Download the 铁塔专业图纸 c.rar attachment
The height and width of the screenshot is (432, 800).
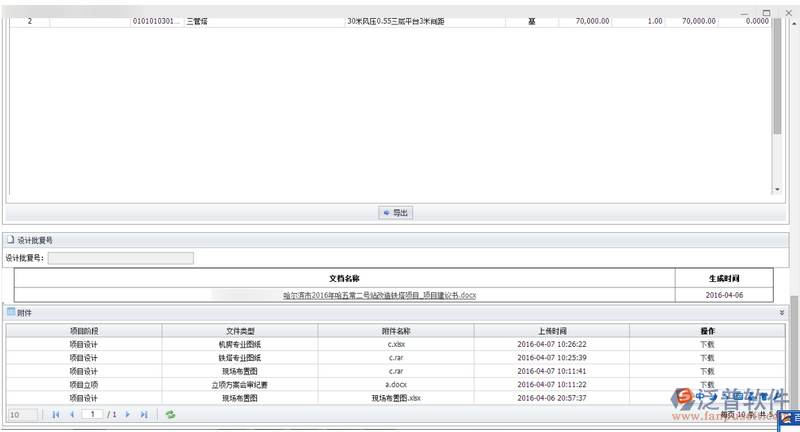707,358
